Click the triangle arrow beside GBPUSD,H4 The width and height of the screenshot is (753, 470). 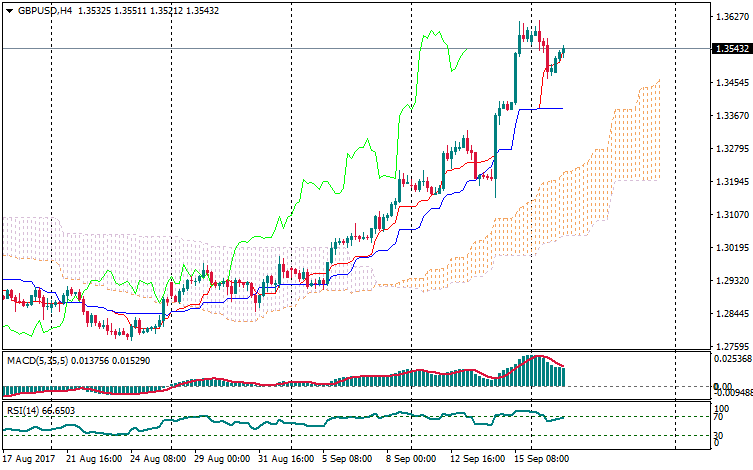click(8, 10)
